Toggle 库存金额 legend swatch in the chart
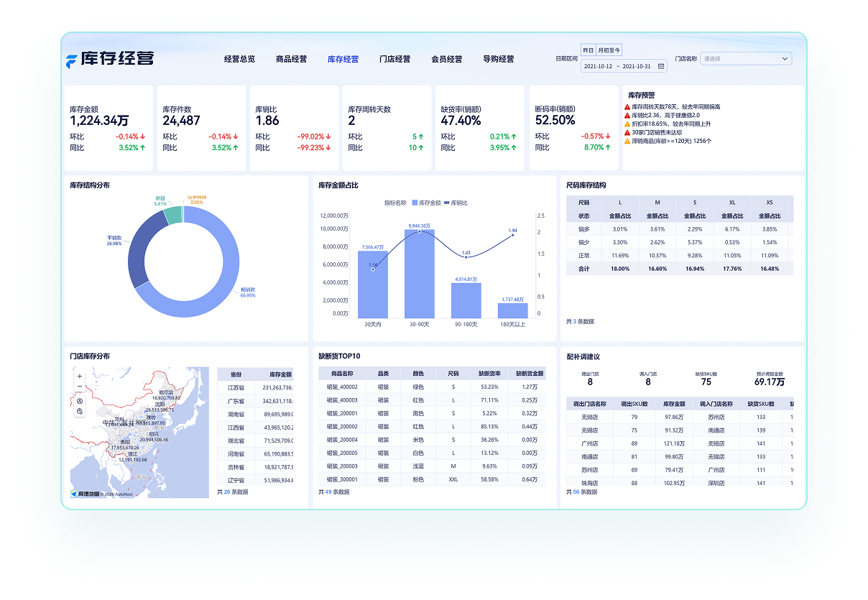 [x=414, y=203]
